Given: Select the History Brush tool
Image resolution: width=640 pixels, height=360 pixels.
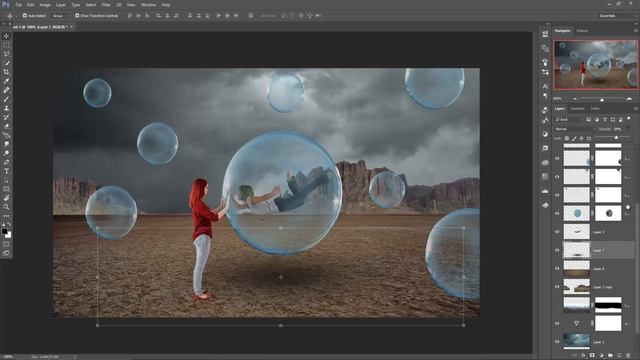Looking at the screenshot, I should tap(6, 117).
